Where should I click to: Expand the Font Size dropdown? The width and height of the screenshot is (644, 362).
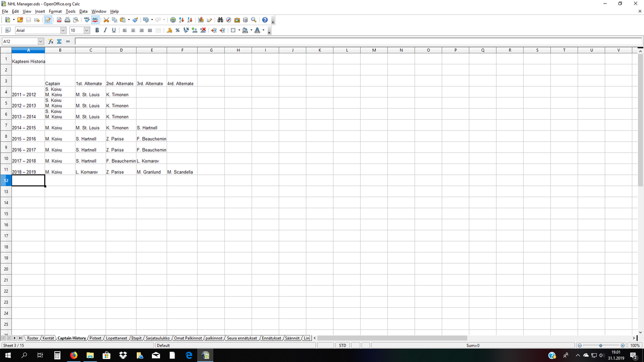tap(87, 30)
